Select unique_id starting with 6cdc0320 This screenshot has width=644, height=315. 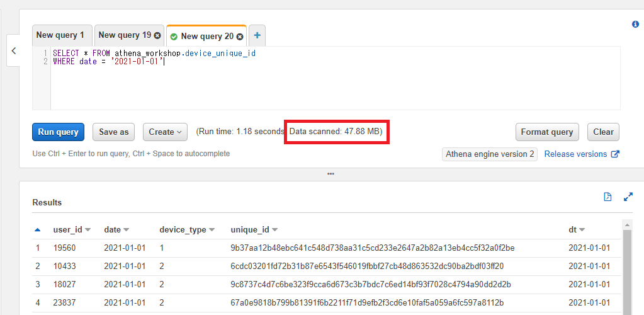pos(367,266)
